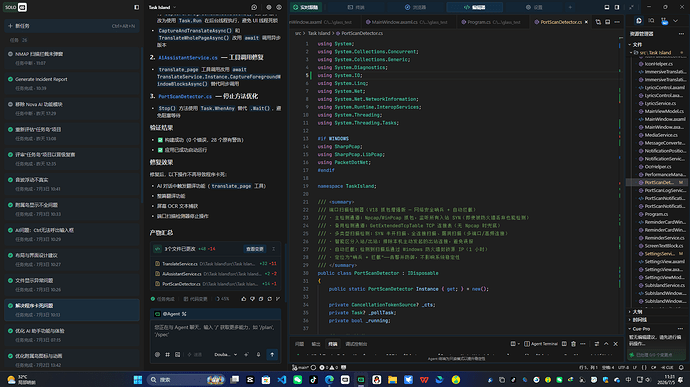Toggle the bottom panel layout button

[607, 7]
